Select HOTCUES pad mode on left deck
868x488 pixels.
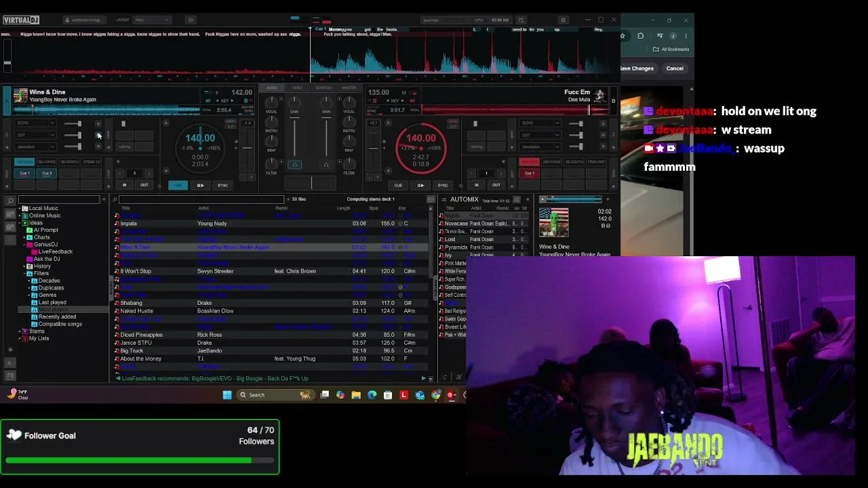24,162
